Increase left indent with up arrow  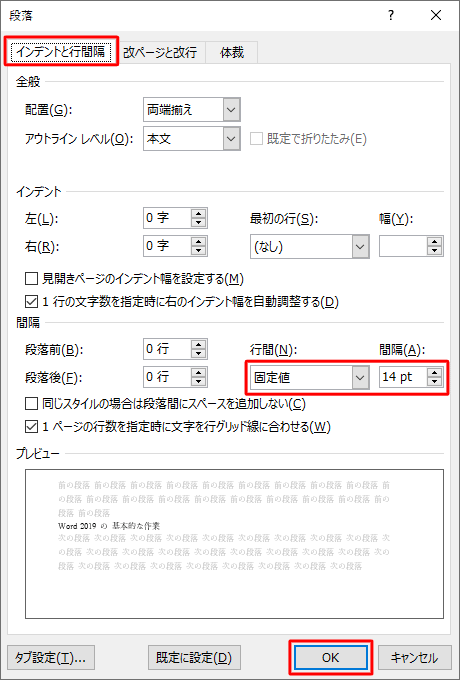pos(199,213)
